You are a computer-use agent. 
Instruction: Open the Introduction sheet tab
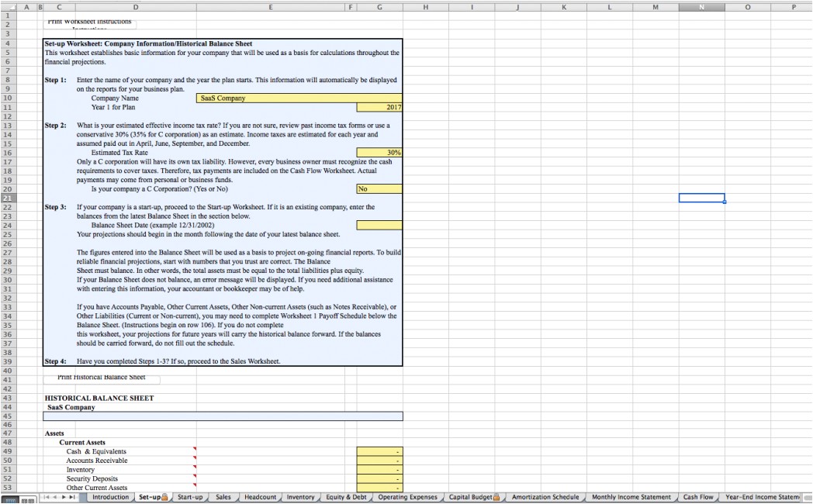pyautogui.click(x=110, y=497)
